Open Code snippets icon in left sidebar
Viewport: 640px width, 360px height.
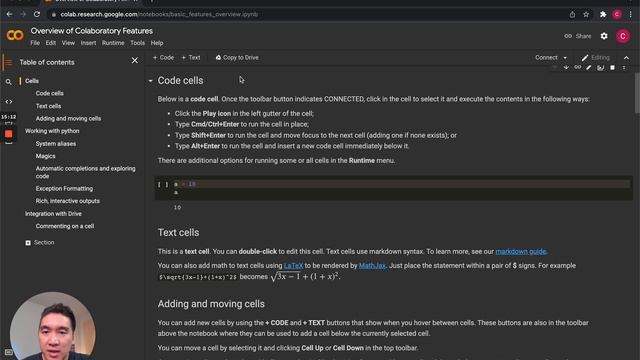coord(9,102)
